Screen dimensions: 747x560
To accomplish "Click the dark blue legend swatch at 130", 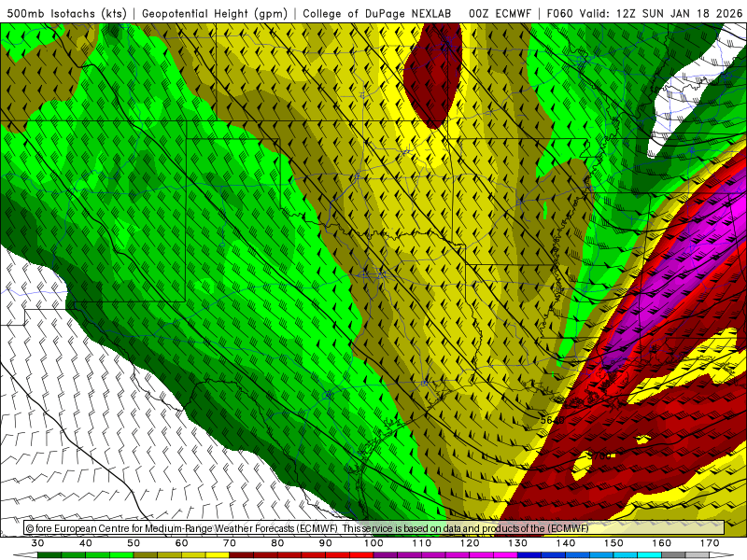I will pos(529,555).
